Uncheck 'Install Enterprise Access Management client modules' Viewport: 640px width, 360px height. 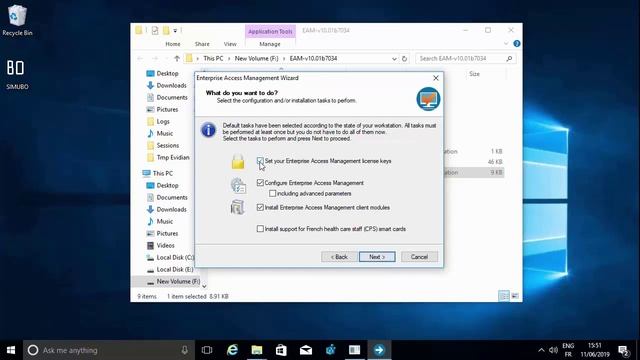coord(260,207)
